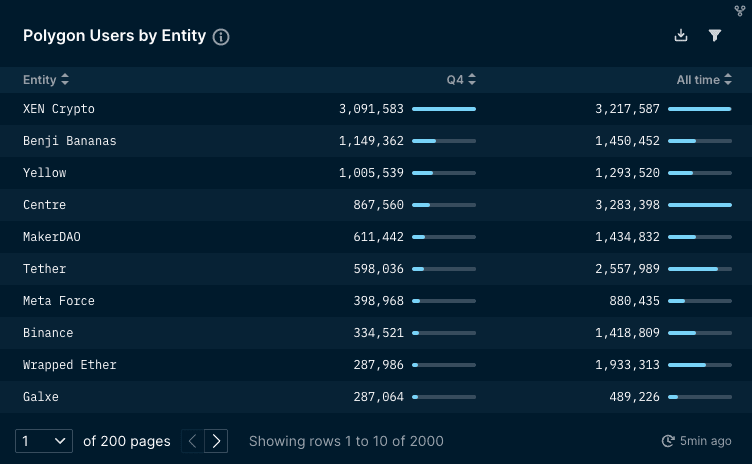The height and width of the screenshot is (464, 752).
Task: Open the page number dropdown
Action: point(44,441)
